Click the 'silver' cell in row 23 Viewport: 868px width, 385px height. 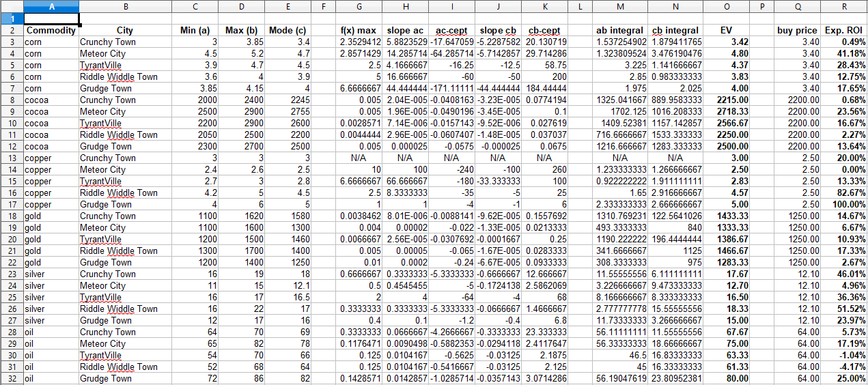click(x=52, y=274)
